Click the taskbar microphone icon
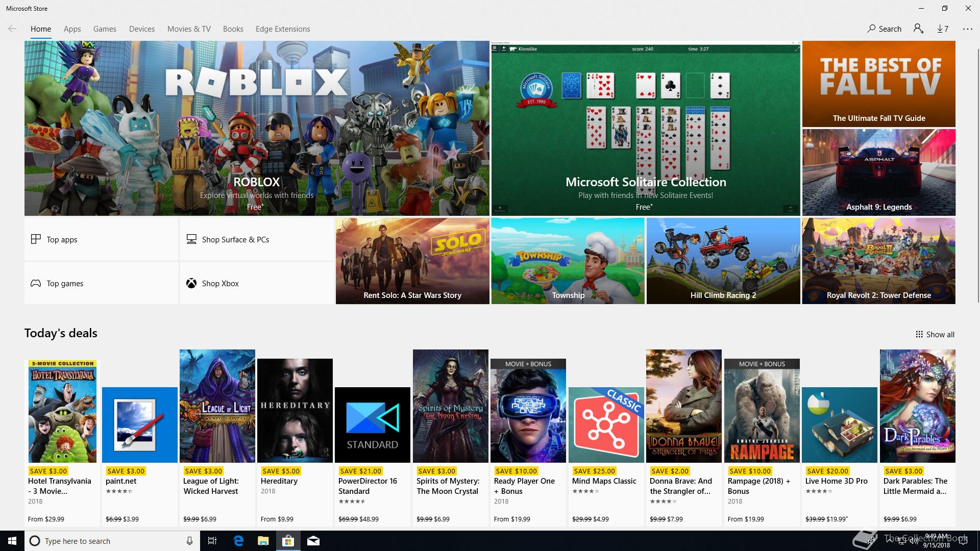 point(189,541)
